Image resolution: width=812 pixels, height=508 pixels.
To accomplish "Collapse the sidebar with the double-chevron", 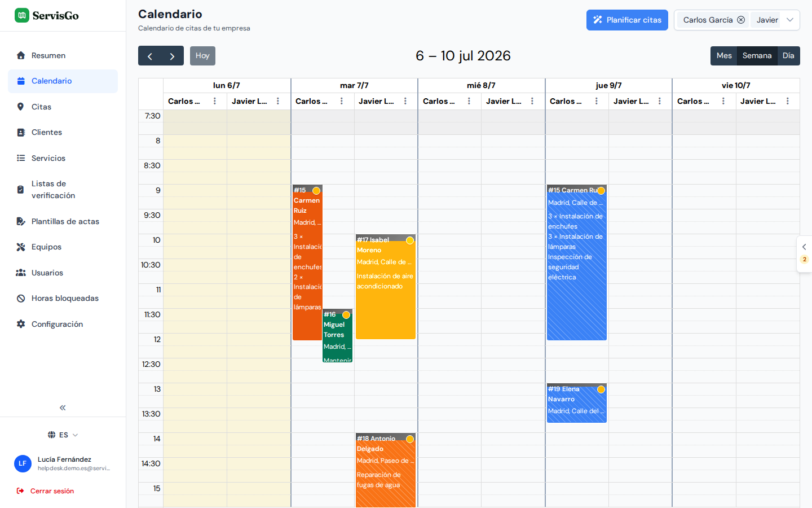I will 63,408.
